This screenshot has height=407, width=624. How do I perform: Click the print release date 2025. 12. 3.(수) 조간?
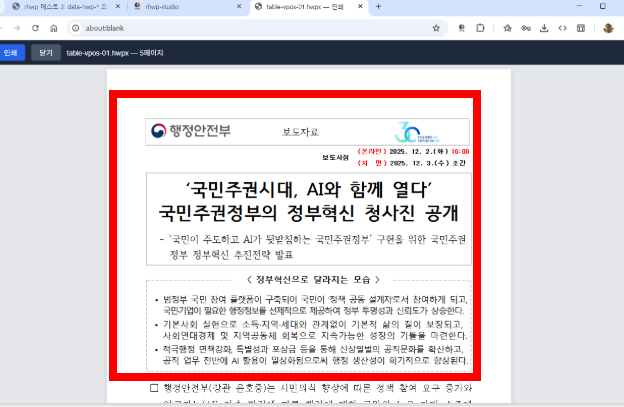pos(411,163)
